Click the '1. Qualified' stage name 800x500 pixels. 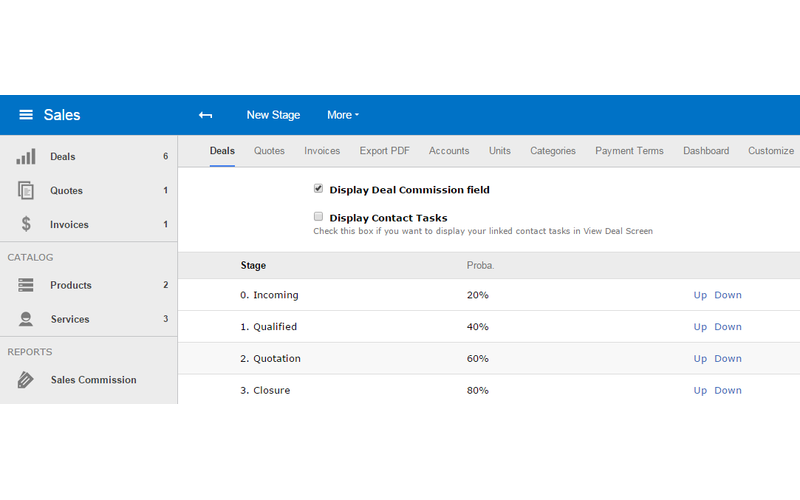tap(268, 327)
